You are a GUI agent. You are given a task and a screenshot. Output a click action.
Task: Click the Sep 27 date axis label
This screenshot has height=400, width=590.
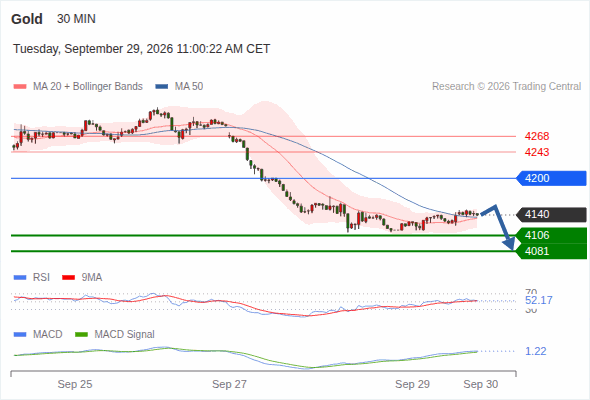point(229,384)
